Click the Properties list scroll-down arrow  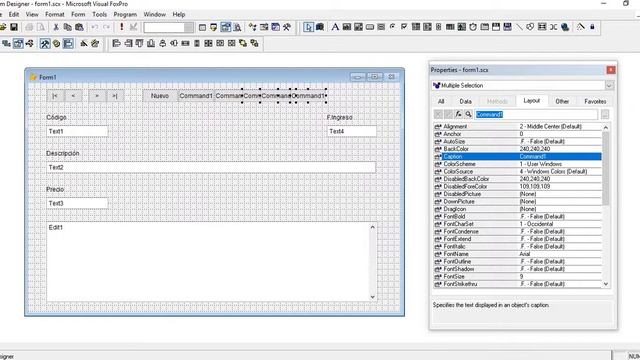pos(606,284)
